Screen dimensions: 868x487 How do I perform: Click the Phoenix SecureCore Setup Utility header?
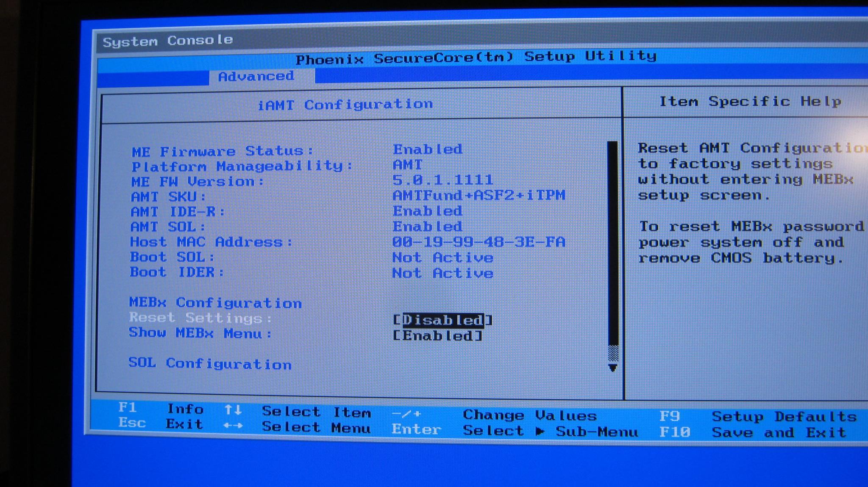click(476, 57)
